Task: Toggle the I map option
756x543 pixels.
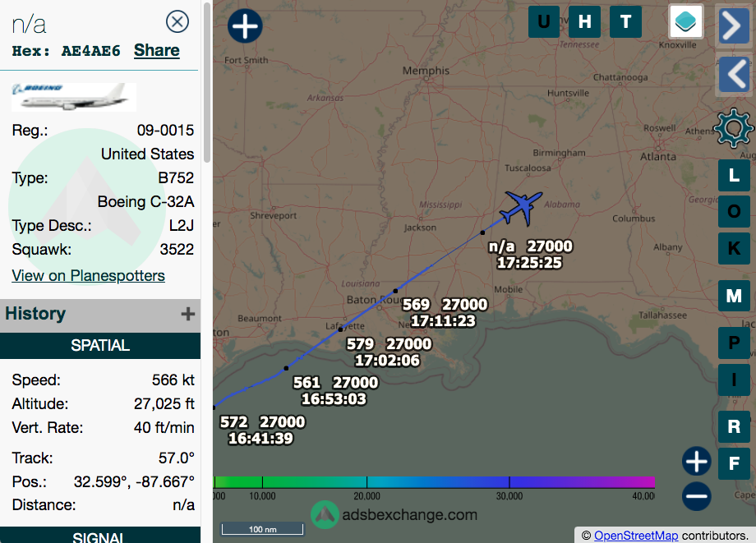Action: [x=734, y=380]
